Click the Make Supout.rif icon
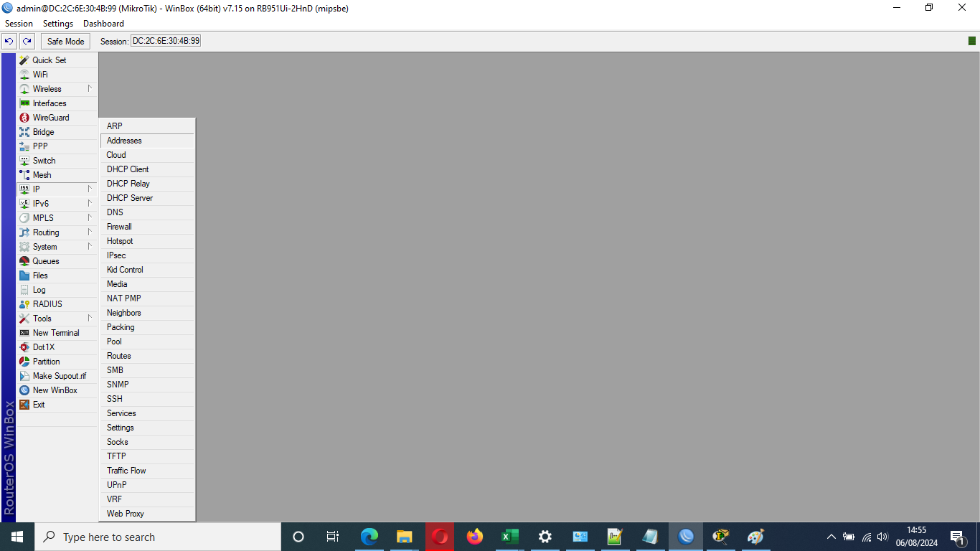Screen dimensions: 980x551 coord(24,376)
